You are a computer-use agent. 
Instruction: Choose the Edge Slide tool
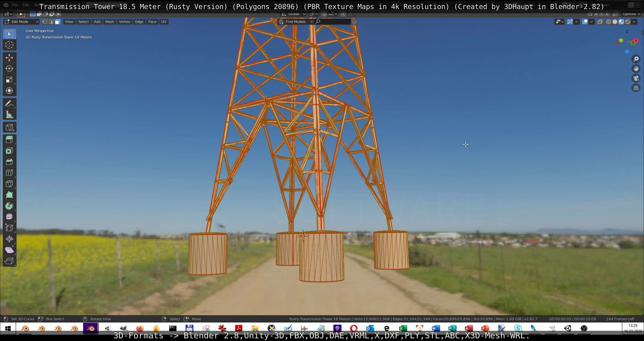tap(10, 228)
